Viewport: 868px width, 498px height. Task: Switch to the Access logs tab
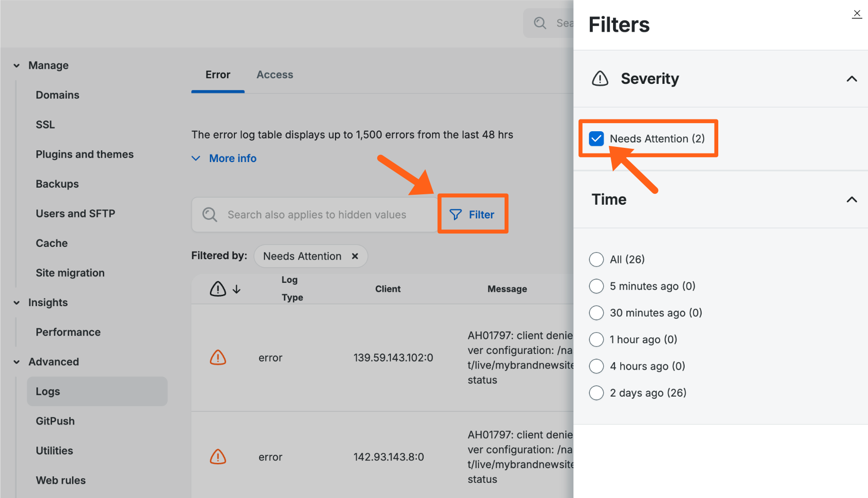[274, 74]
